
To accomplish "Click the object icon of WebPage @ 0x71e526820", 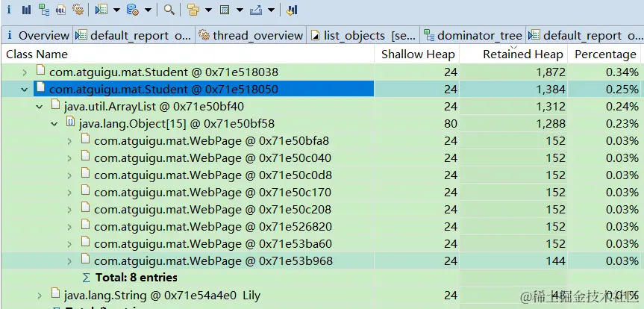I will (85, 225).
